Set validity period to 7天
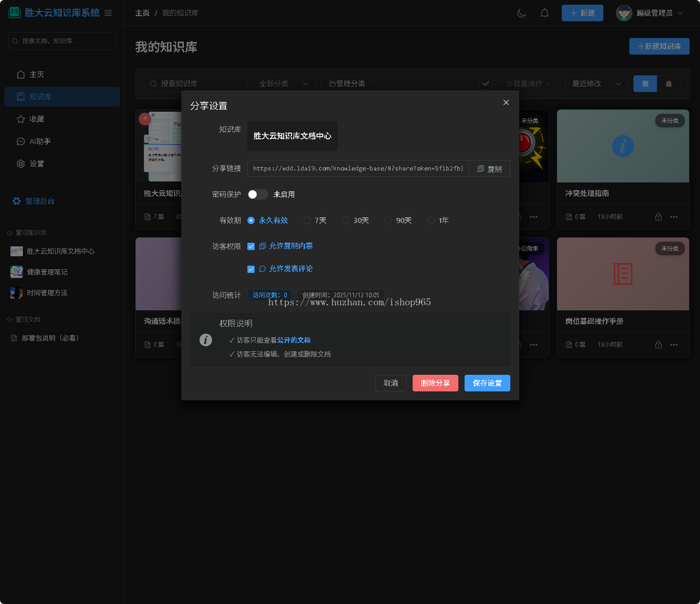Screen dimensions: 700x604 pos(315,221)
